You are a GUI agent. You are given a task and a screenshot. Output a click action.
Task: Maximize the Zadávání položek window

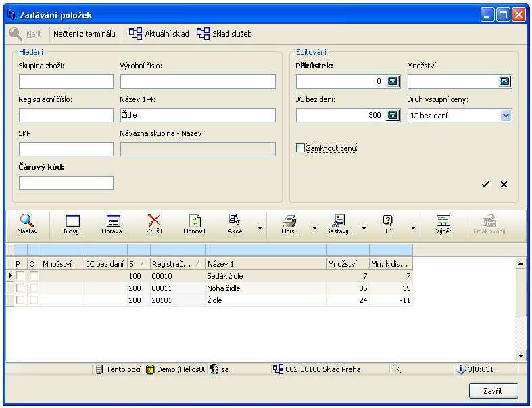(504, 15)
